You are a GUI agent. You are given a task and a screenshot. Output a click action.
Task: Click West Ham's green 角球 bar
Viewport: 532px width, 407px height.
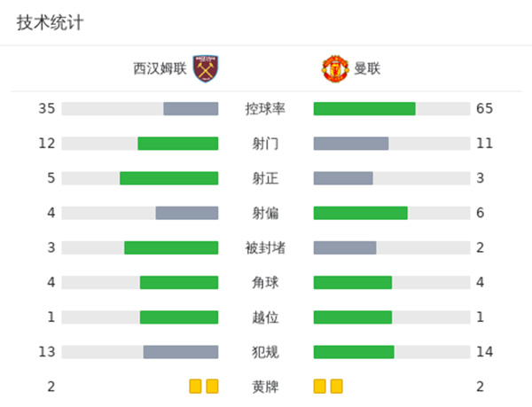point(179,282)
